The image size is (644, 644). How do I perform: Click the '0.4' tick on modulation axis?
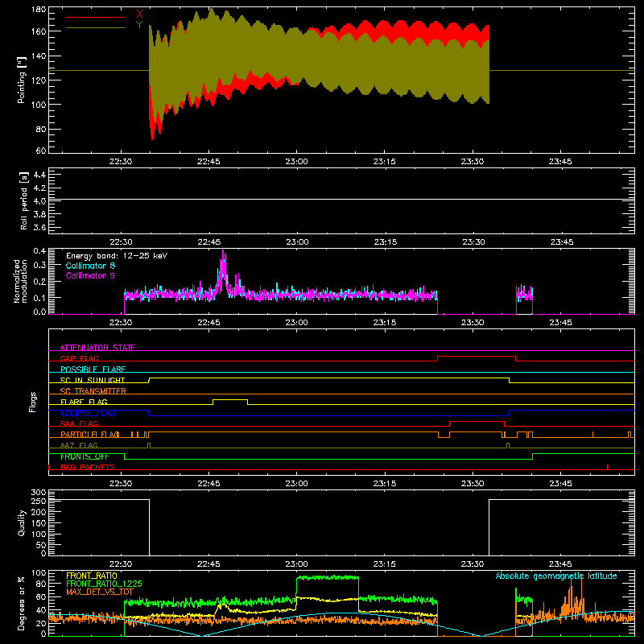39,251
